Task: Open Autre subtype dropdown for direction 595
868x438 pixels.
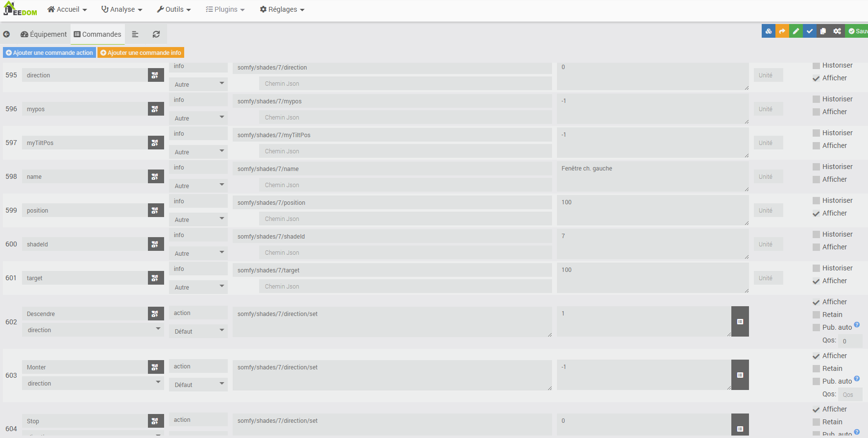Action: pyautogui.click(x=198, y=84)
